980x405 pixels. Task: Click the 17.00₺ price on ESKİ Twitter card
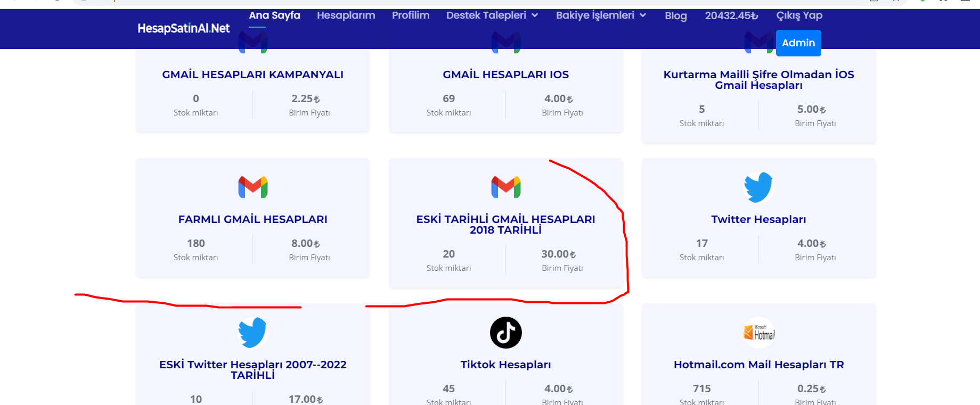point(306,399)
